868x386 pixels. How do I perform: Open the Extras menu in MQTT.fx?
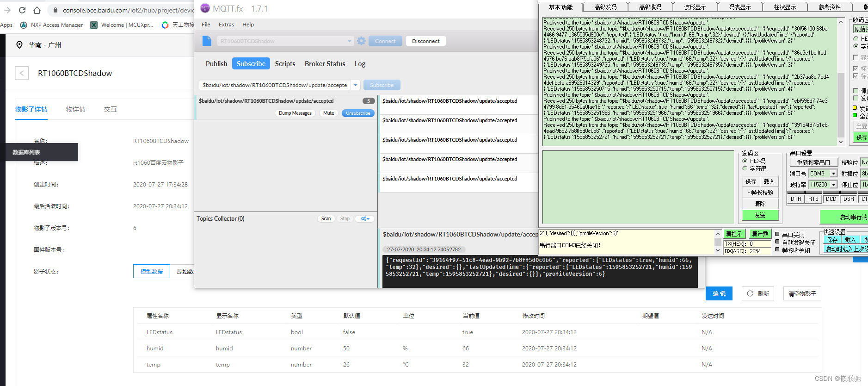click(226, 25)
